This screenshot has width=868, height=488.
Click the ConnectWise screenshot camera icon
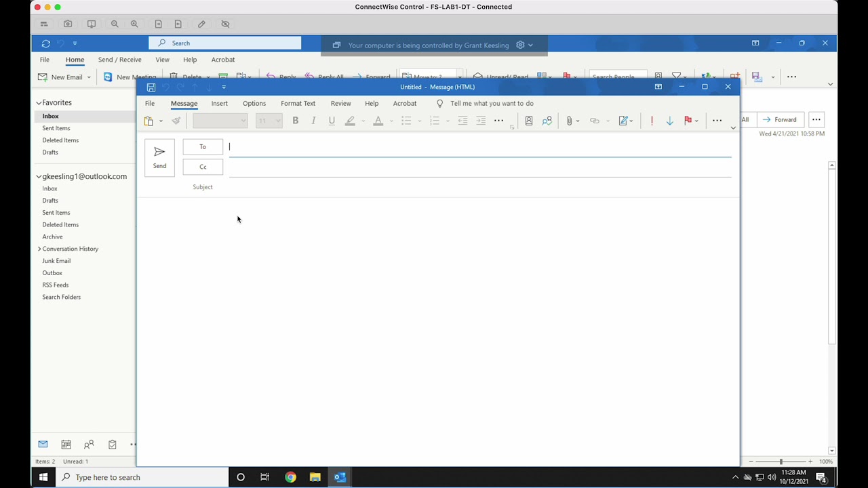tap(68, 24)
